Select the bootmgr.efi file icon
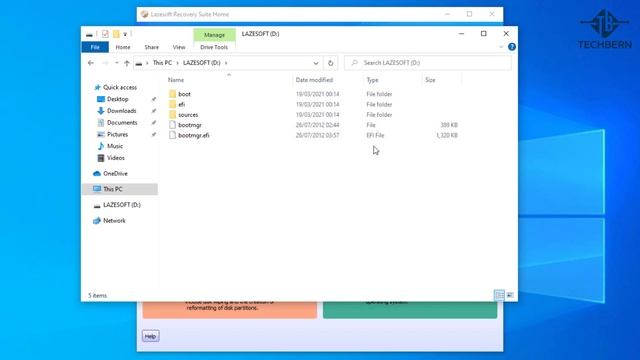Screen dimensions: 640x360 172,135
